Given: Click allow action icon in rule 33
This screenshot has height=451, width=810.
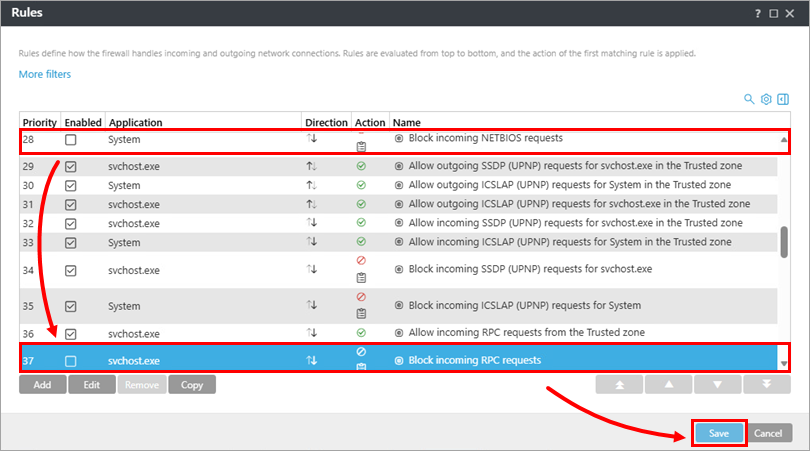Looking at the screenshot, I should [x=361, y=242].
